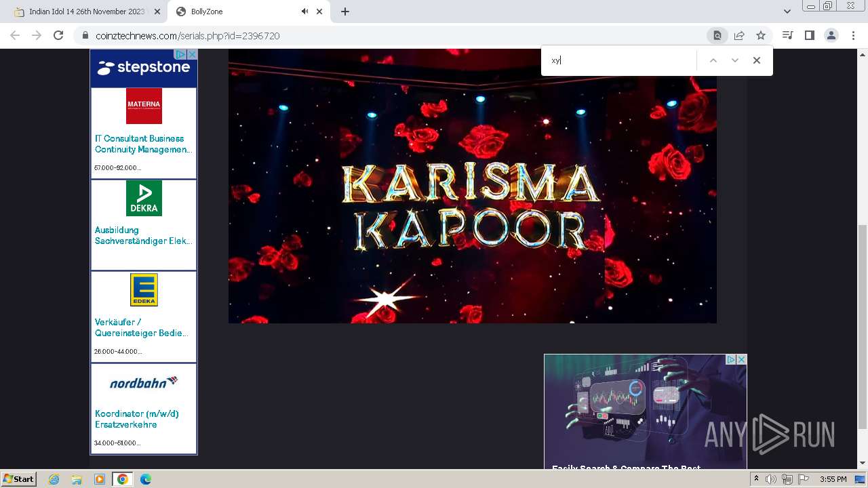The width and height of the screenshot is (868, 488).
Task: Go back to previous page
Action: click(x=15, y=35)
